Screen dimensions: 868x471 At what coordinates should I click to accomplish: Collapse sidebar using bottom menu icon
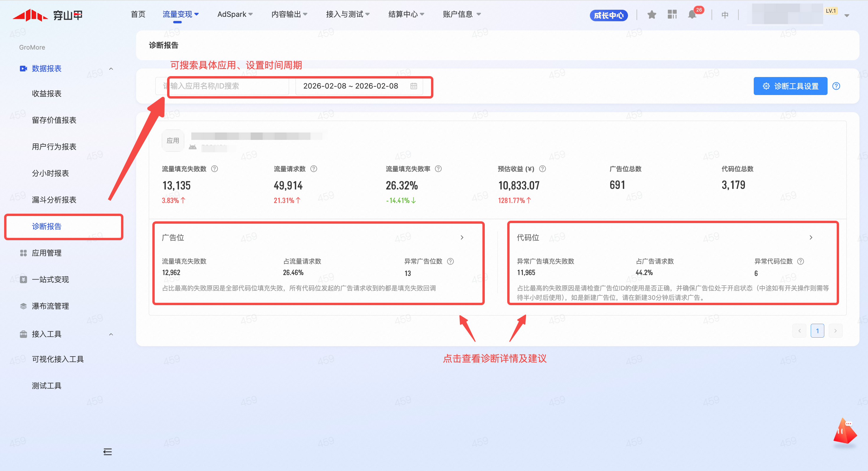click(107, 452)
